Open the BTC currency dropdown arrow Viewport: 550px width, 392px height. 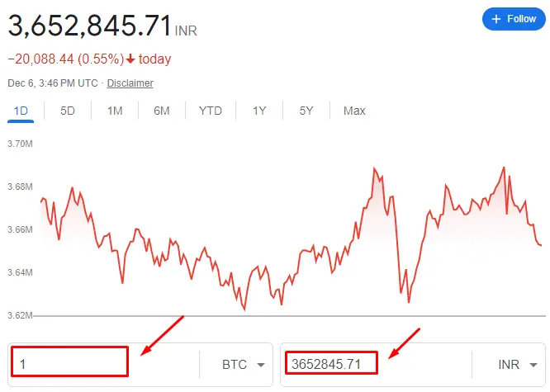tap(260, 365)
